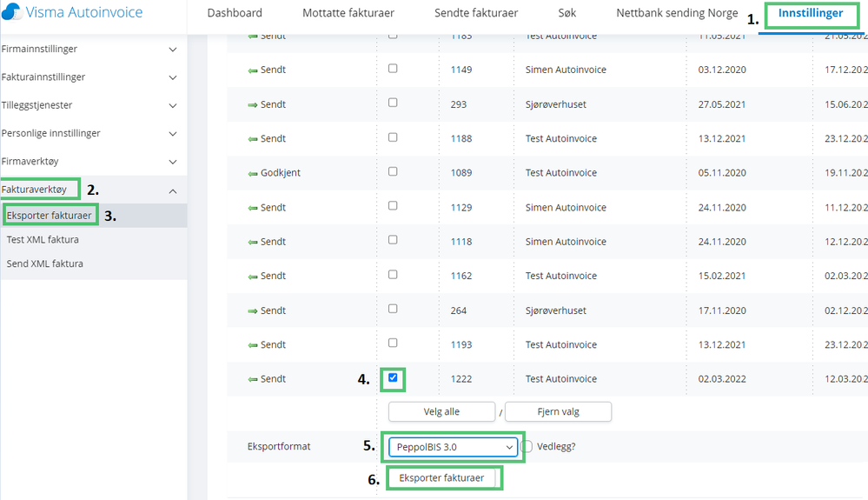Screen dimensions: 868x500
Task: Open Test XML faktura in sidebar
Action: 43,240
